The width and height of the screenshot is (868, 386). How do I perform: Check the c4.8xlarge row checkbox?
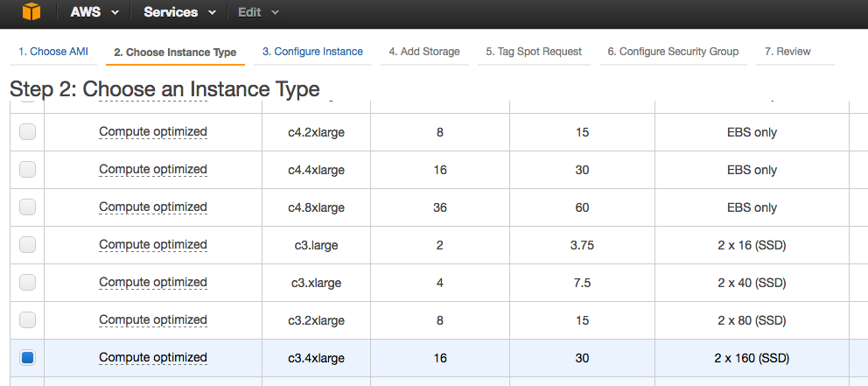(x=28, y=207)
